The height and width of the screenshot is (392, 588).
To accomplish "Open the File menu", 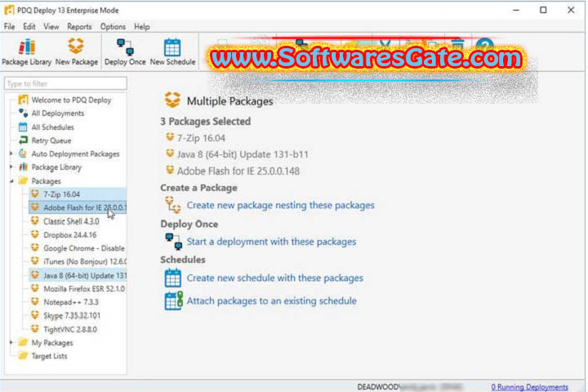I will [9, 27].
